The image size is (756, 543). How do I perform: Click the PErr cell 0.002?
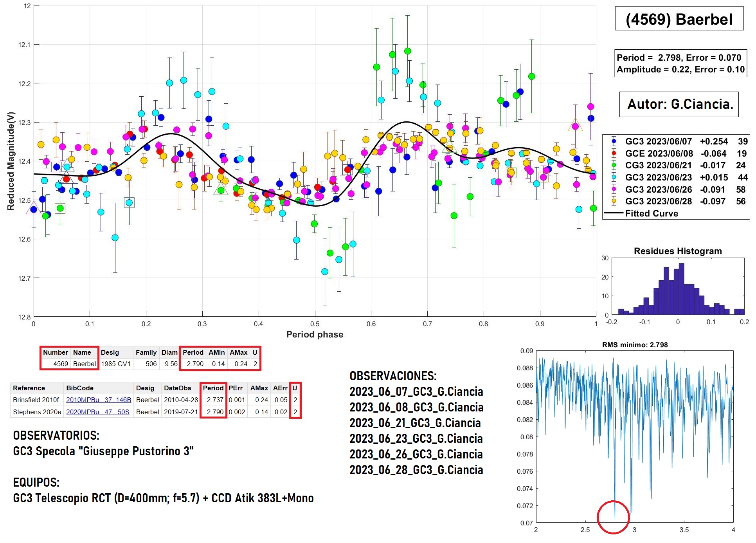237,412
